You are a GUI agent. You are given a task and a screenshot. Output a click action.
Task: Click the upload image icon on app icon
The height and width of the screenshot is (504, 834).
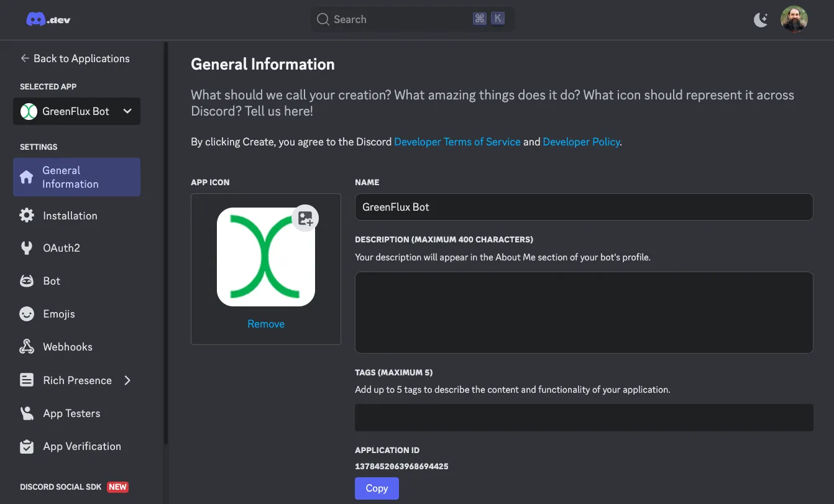click(x=305, y=218)
